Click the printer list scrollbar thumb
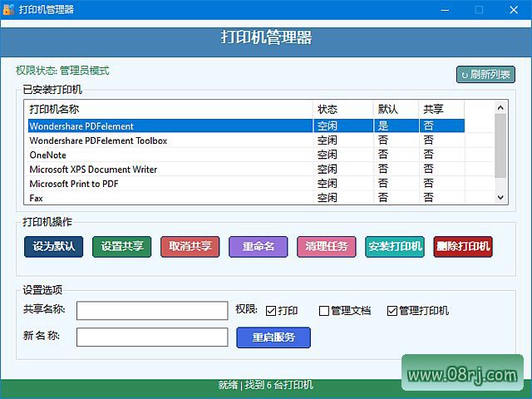This screenshot has height=399, width=532. click(x=500, y=145)
